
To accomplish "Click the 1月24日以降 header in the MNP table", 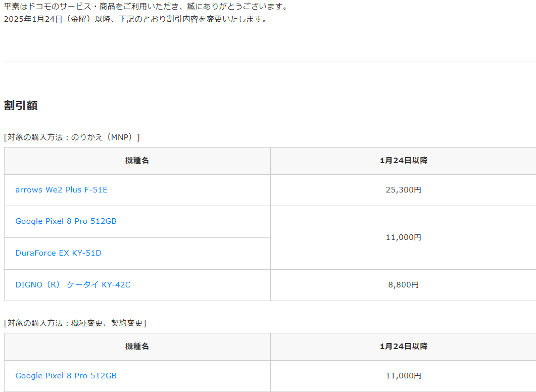I will tap(403, 161).
